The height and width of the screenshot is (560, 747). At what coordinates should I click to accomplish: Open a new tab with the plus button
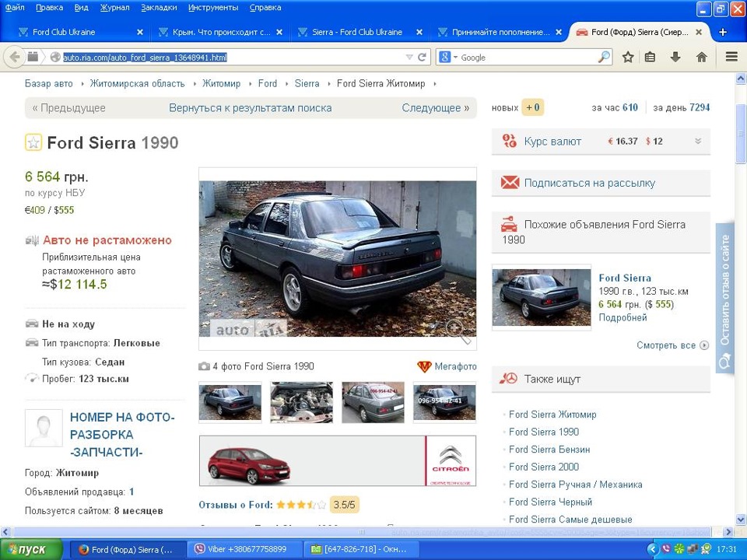pyautogui.click(x=723, y=32)
